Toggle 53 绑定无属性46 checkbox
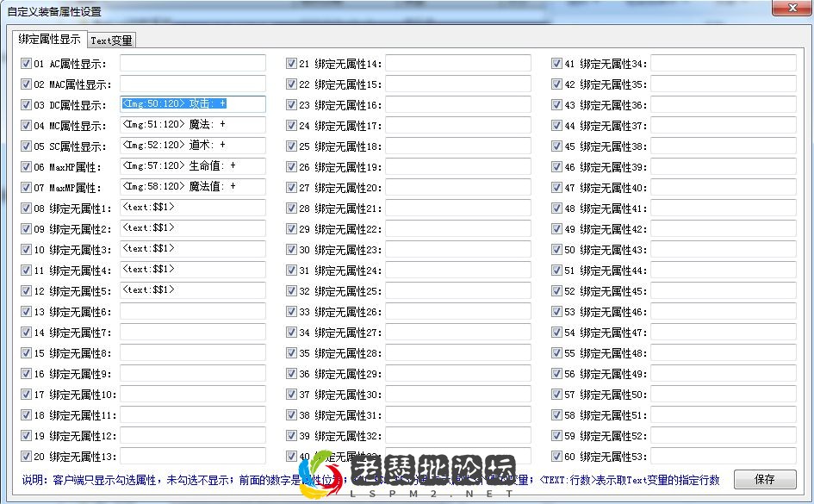 pyautogui.click(x=556, y=311)
